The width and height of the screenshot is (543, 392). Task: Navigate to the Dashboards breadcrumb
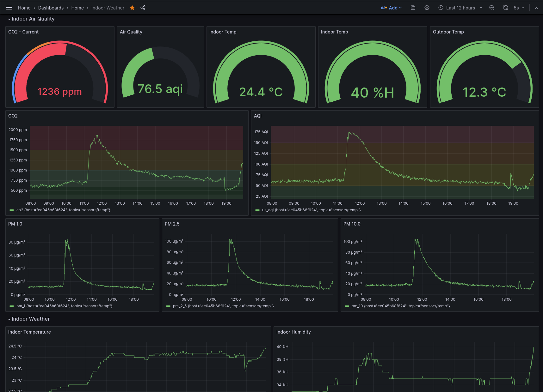(x=51, y=8)
